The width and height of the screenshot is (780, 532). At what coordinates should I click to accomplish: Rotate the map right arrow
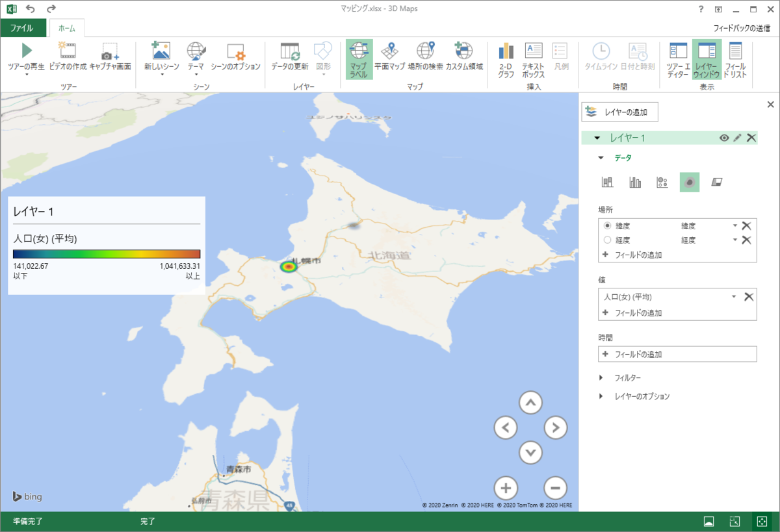(555, 427)
